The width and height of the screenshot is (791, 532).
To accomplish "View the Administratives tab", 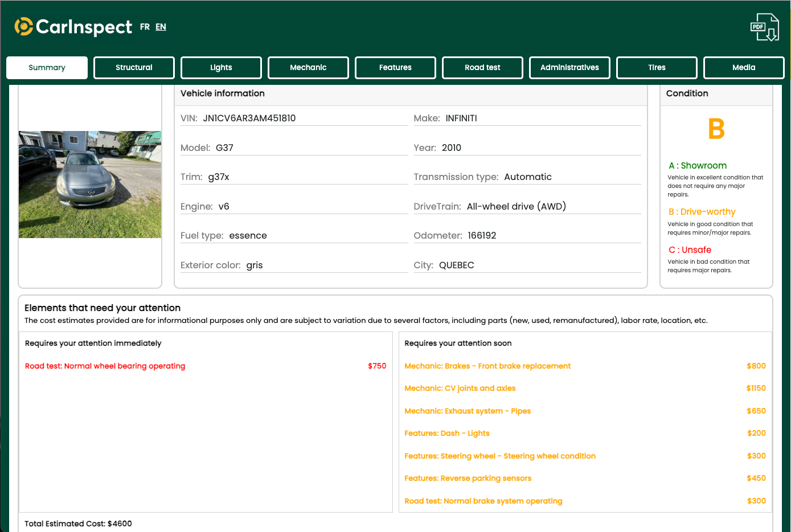I will pos(569,67).
